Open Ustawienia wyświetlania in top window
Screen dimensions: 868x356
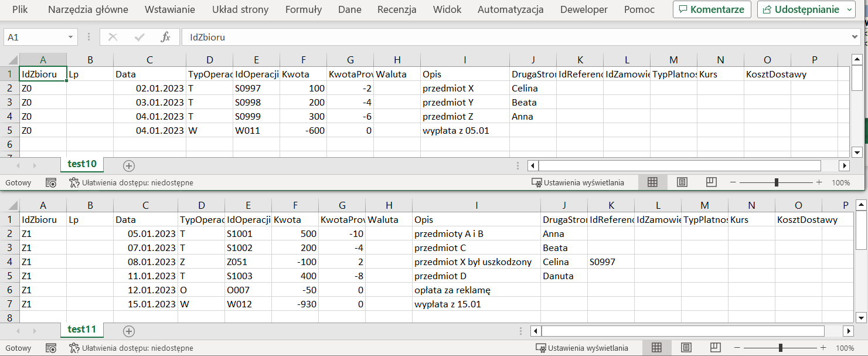tap(578, 182)
